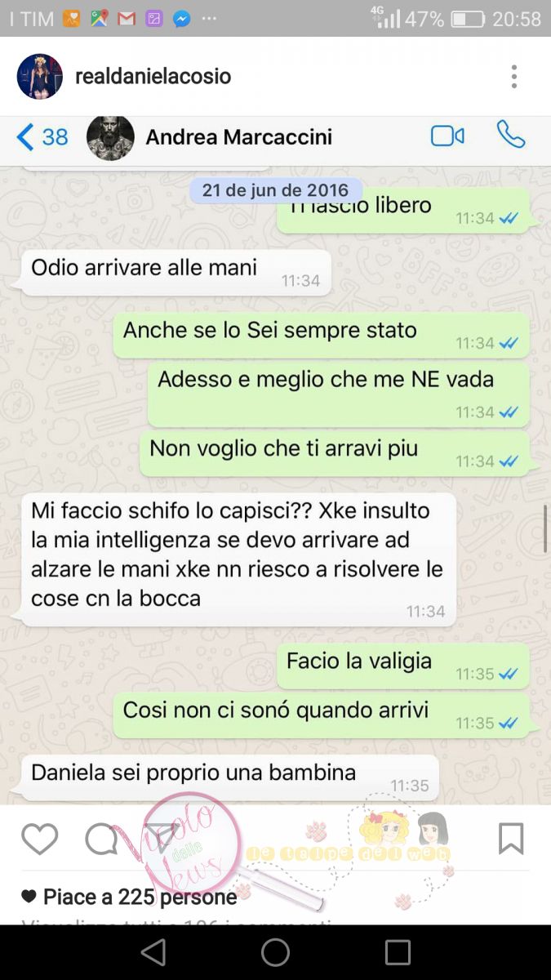Tap message 'Daniela sei proprio una bambina'

pyautogui.click(x=229, y=777)
